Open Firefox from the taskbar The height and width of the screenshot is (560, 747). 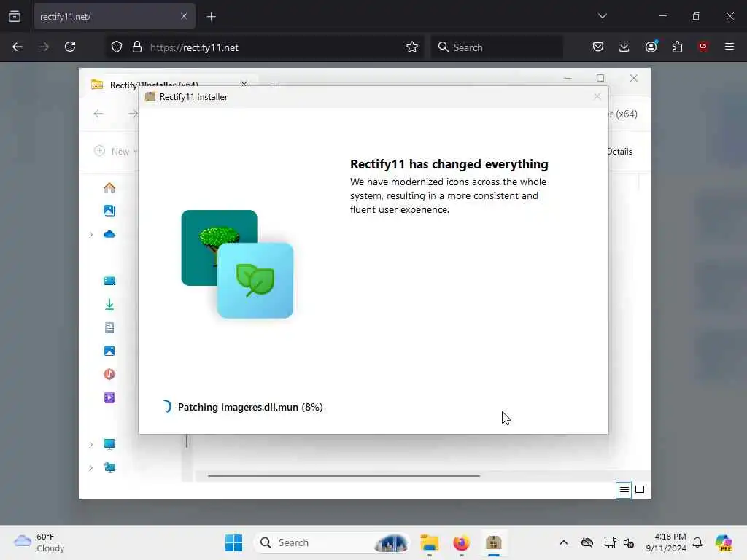coord(461,542)
